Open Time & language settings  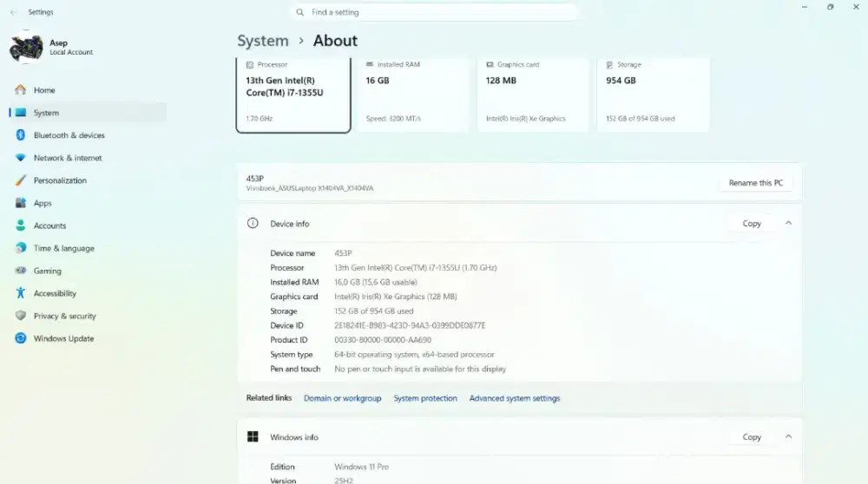click(88, 248)
